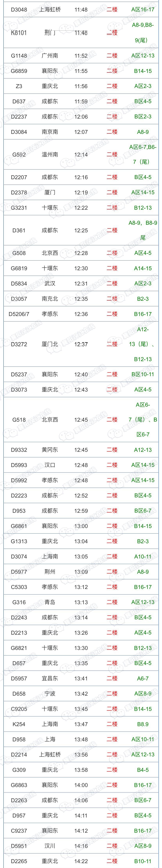Screen dimensions: 162x868
Task: Click the 青岛 destination
Action: tap(50, 602)
